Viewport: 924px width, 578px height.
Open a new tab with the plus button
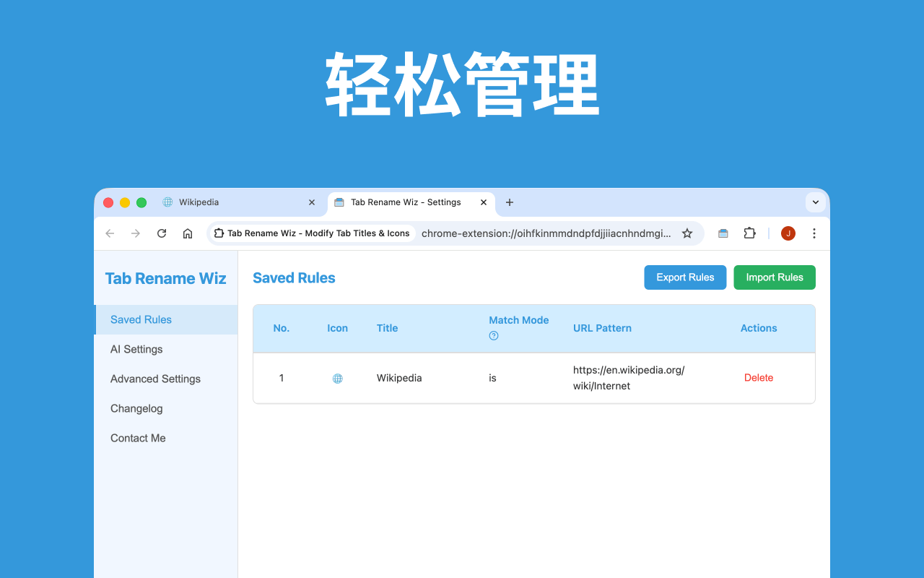(x=510, y=202)
